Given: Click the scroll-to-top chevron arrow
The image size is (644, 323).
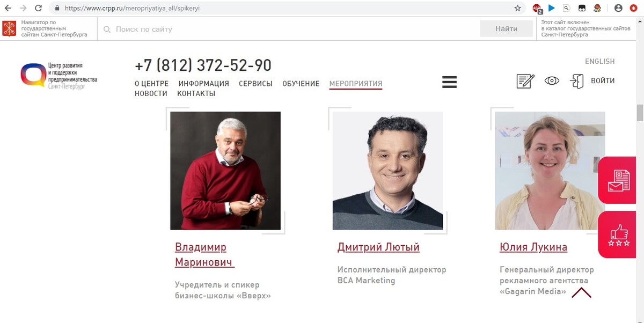Looking at the screenshot, I should tap(582, 293).
